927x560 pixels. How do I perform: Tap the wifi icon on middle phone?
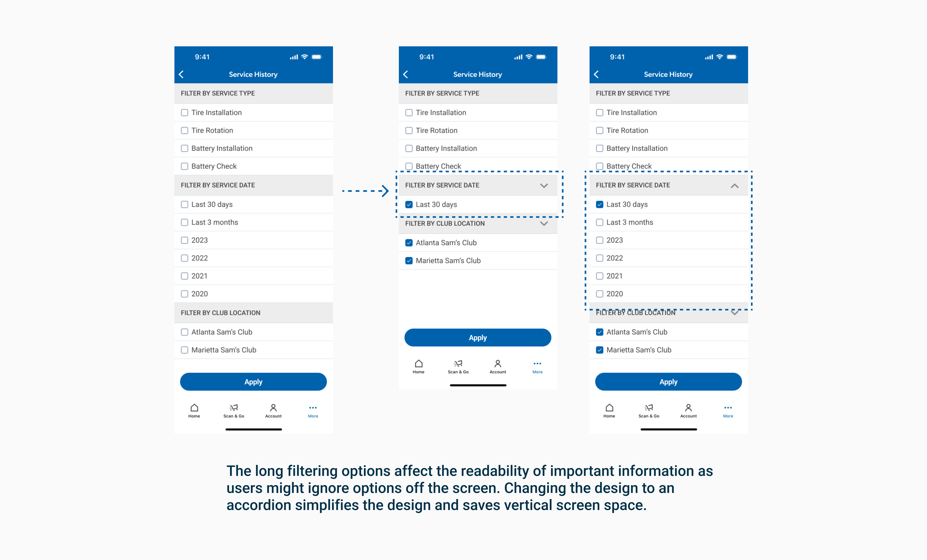tap(529, 57)
